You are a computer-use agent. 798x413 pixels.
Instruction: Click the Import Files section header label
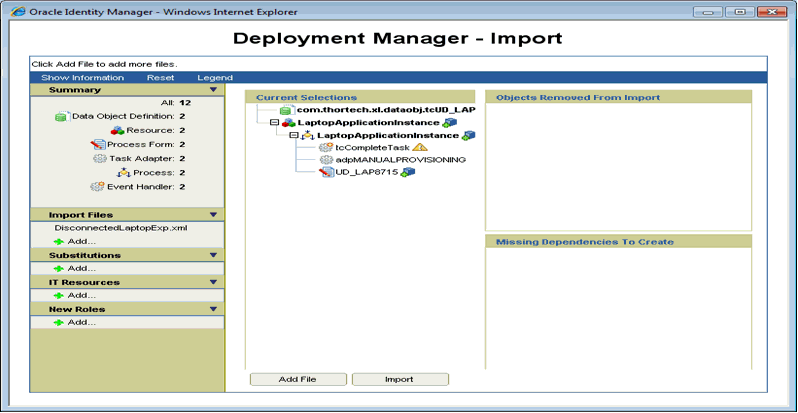coord(81,215)
